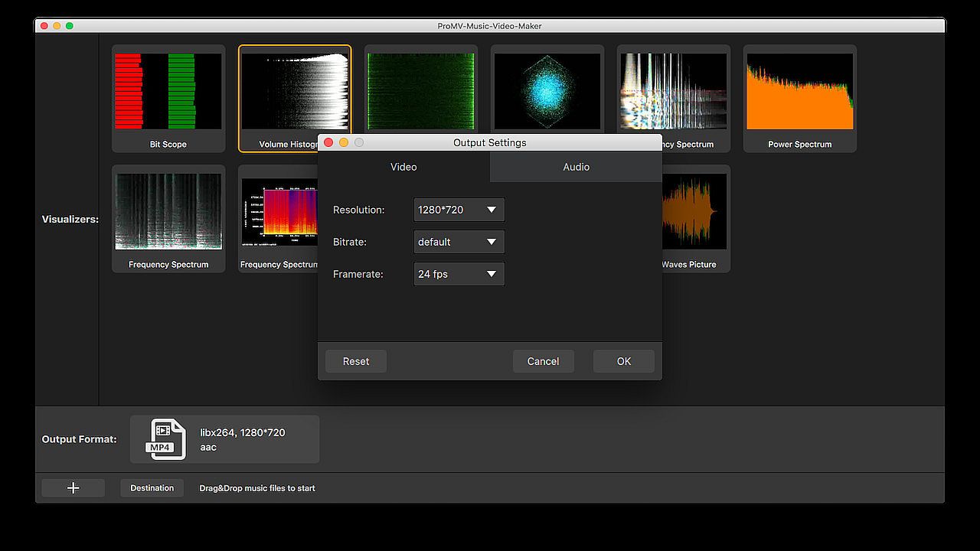This screenshot has height=551, width=980.
Task: Select the Bit Scope visualizer
Action: [x=168, y=98]
